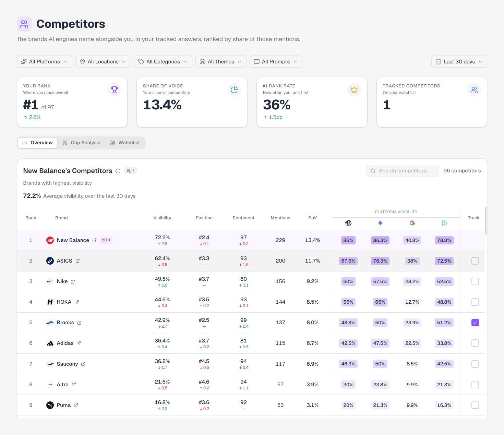This screenshot has height=435, width=504.
Task: Click the New Balance brand logo
Action: coord(50,240)
